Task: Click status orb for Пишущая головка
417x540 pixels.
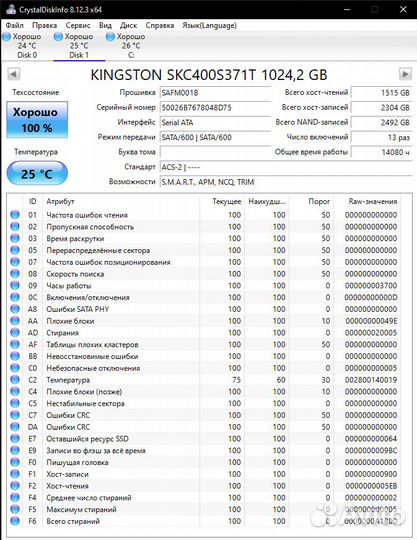Action: tap(15, 462)
